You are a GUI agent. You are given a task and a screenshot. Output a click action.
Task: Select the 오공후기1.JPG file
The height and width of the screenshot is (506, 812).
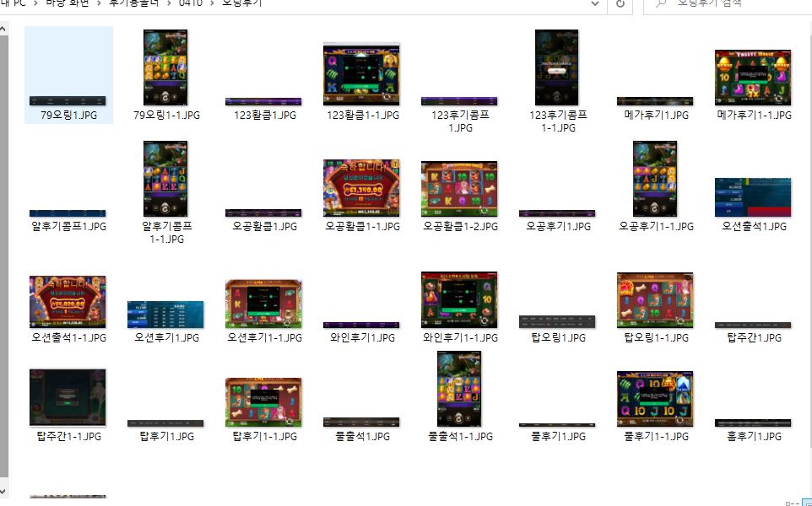[557, 213]
